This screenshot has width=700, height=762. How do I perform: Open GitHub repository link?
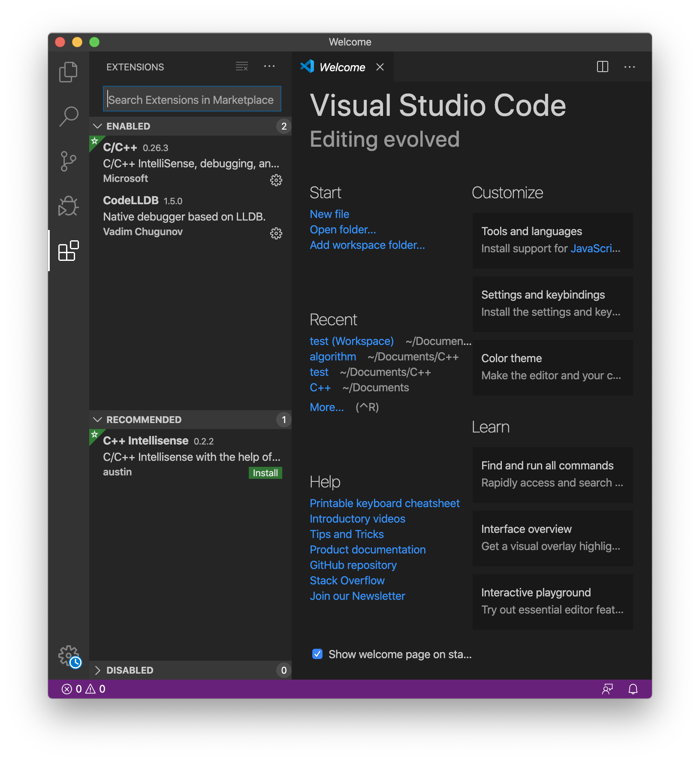[x=353, y=565]
